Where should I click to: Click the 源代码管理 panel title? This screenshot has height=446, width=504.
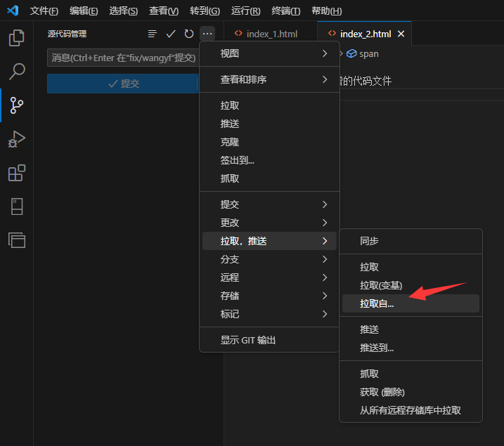67,34
